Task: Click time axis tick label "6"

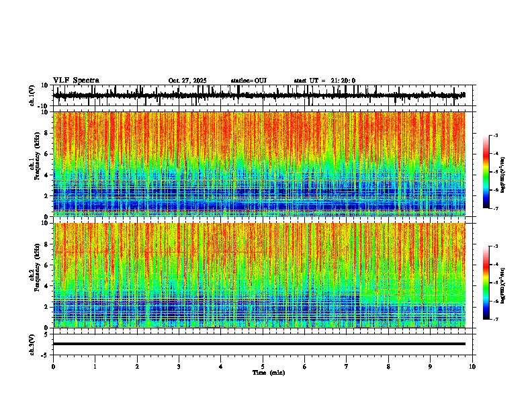Action: click(304, 367)
